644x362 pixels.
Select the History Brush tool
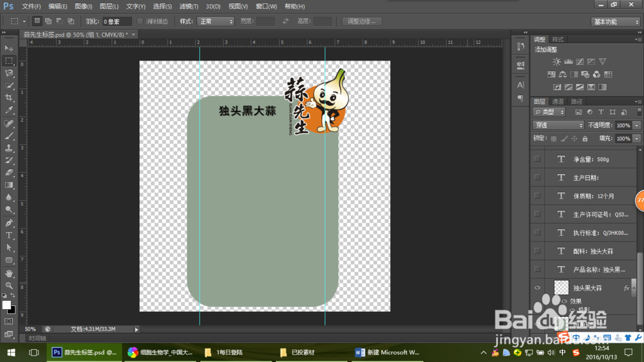pos(8,160)
